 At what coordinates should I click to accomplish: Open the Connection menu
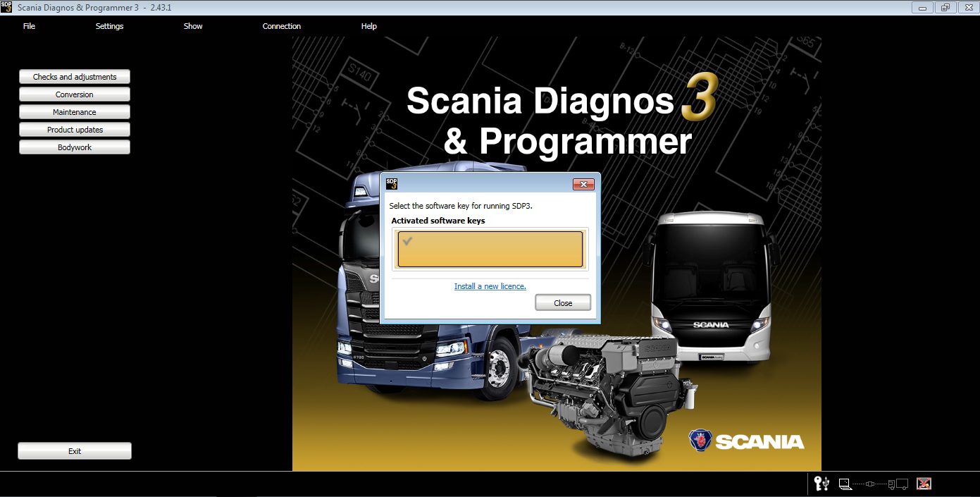pos(282,26)
